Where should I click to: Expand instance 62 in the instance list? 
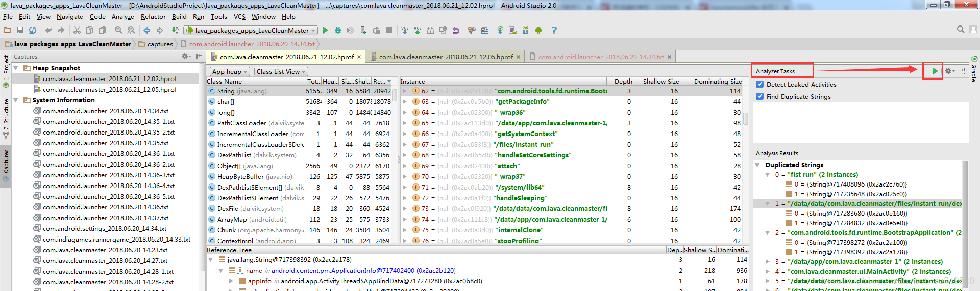(x=405, y=91)
